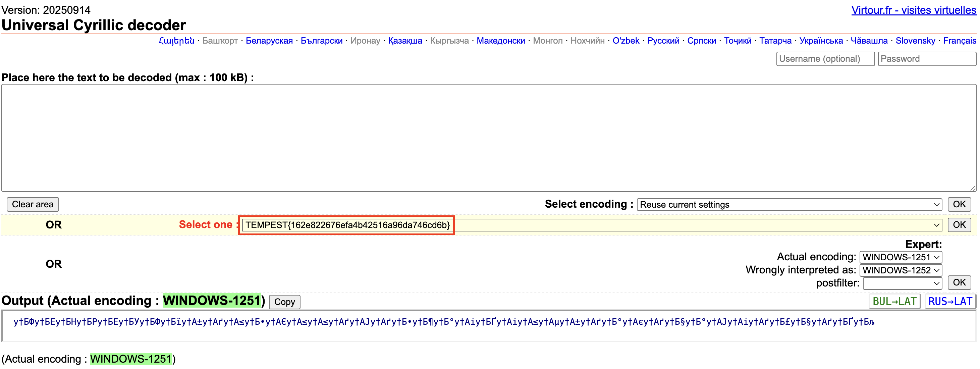Open the Actual encoding WINDOWS-1251 dropdown
The width and height of the screenshot is (980, 369).
point(900,257)
